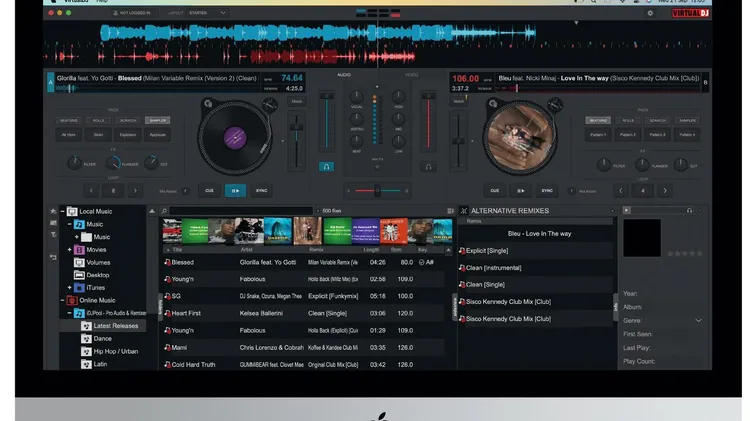Click the folder tree scroll-up arrow
Image resolution: width=750 pixels, height=421 pixels.
click(x=152, y=211)
